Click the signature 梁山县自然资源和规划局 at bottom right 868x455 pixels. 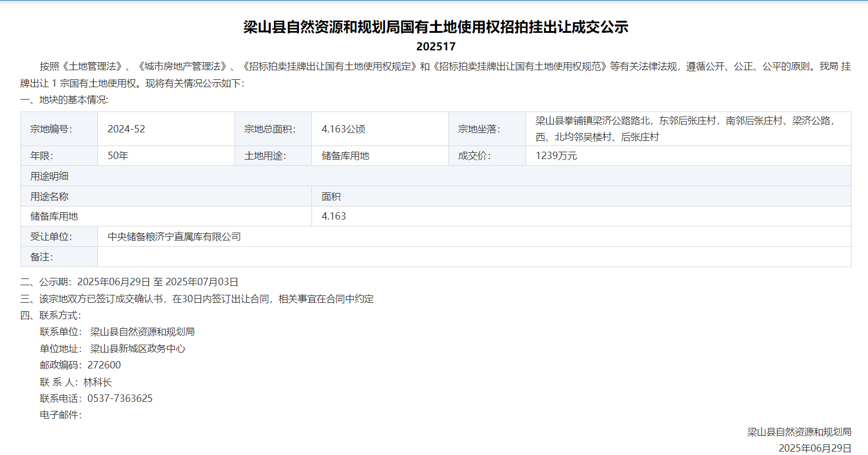799,432
